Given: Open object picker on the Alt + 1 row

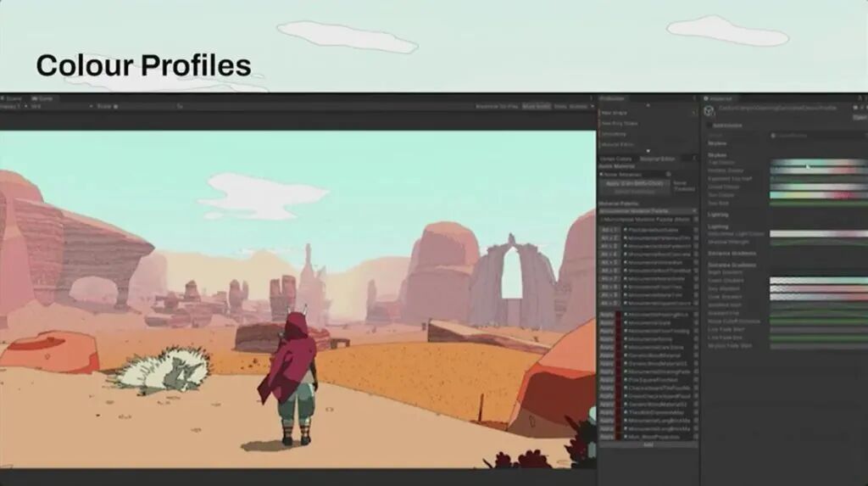Looking at the screenshot, I should 695,230.
